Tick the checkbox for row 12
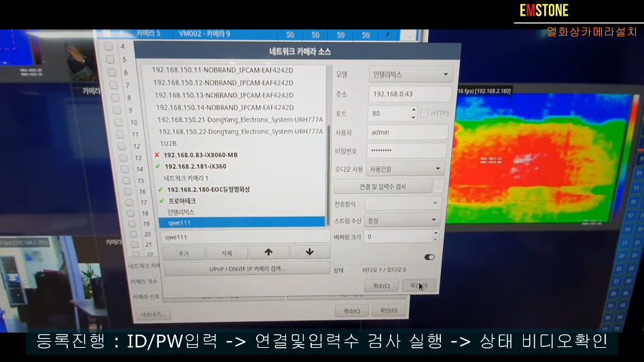This screenshot has height=362, width=644. tap(122, 146)
